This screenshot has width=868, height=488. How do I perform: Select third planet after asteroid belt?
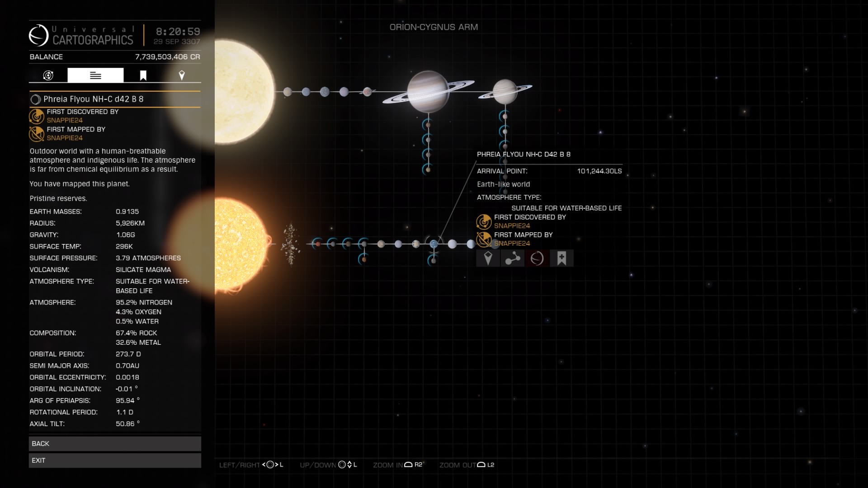(x=348, y=244)
